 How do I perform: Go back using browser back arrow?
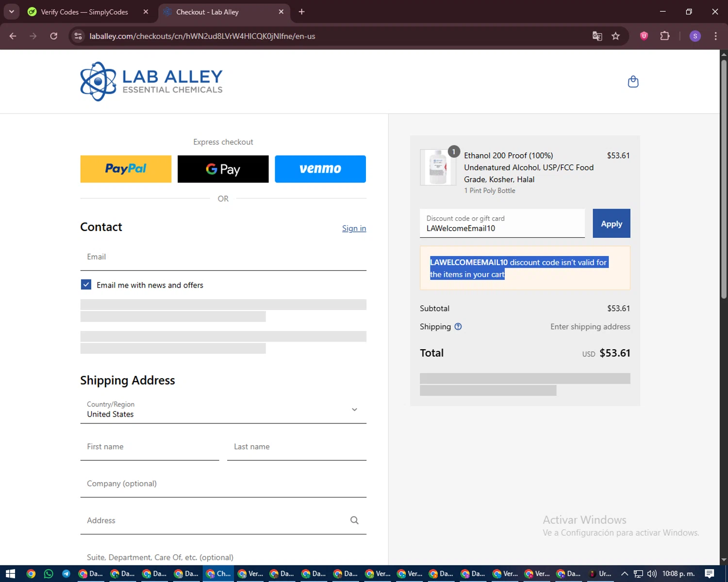(x=13, y=36)
